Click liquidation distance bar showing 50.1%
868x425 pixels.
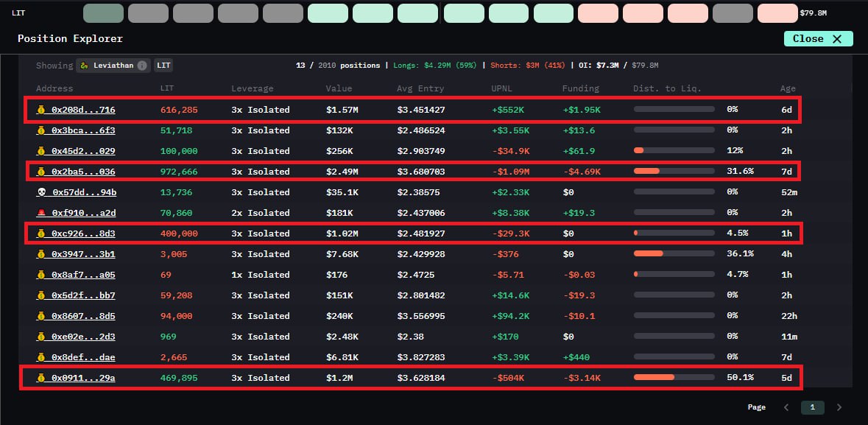click(x=674, y=378)
